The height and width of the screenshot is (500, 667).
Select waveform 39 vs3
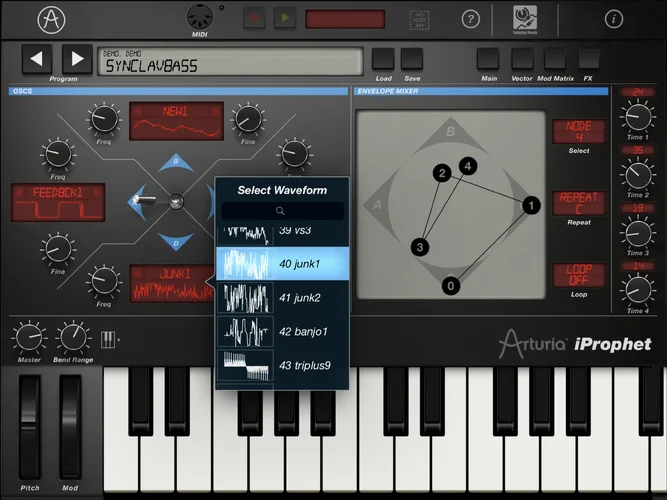pyautogui.click(x=282, y=236)
